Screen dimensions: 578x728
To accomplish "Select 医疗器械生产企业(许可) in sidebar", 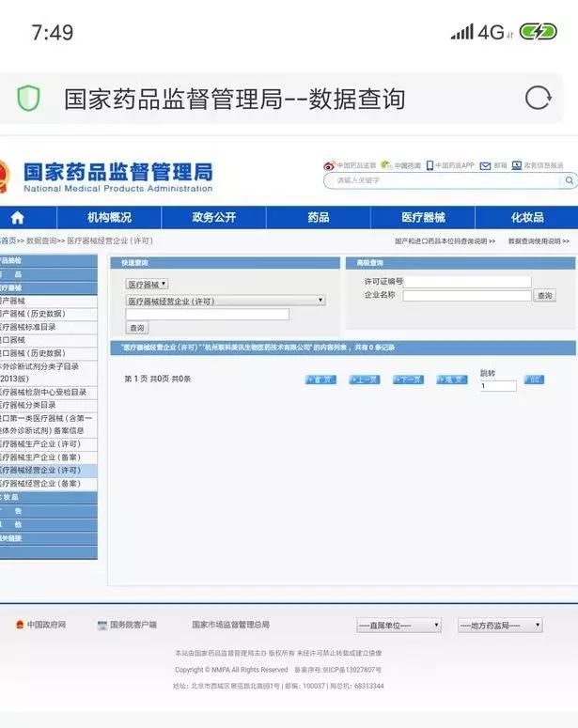I will [49, 444].
